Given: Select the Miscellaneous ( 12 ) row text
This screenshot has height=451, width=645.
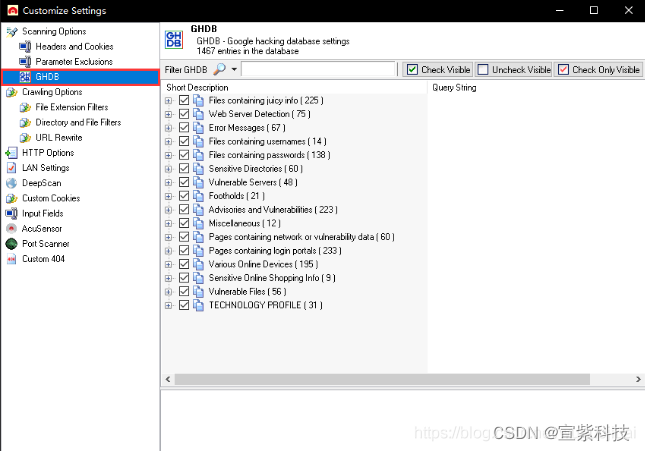Looking at the screenshot, I should [244, 223].
